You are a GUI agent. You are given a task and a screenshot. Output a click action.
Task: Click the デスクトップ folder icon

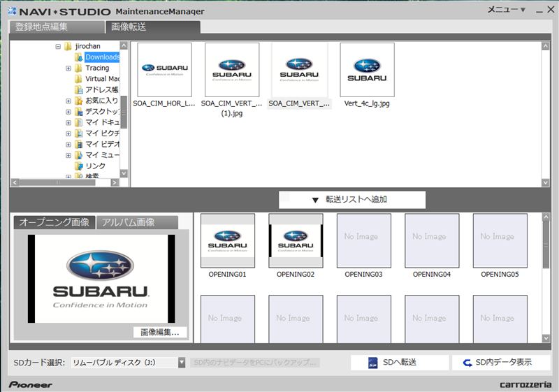pyautogui.click(x=78, y=112)
